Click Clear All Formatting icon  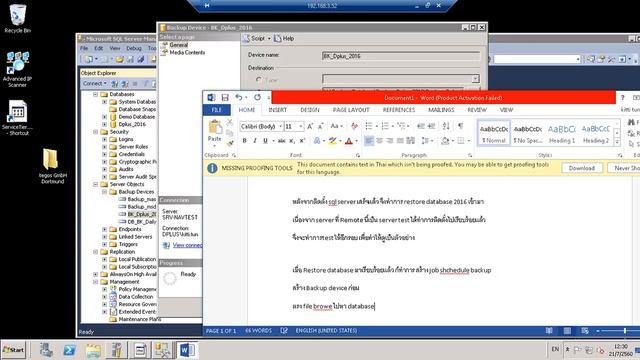[x=354, y=127]
